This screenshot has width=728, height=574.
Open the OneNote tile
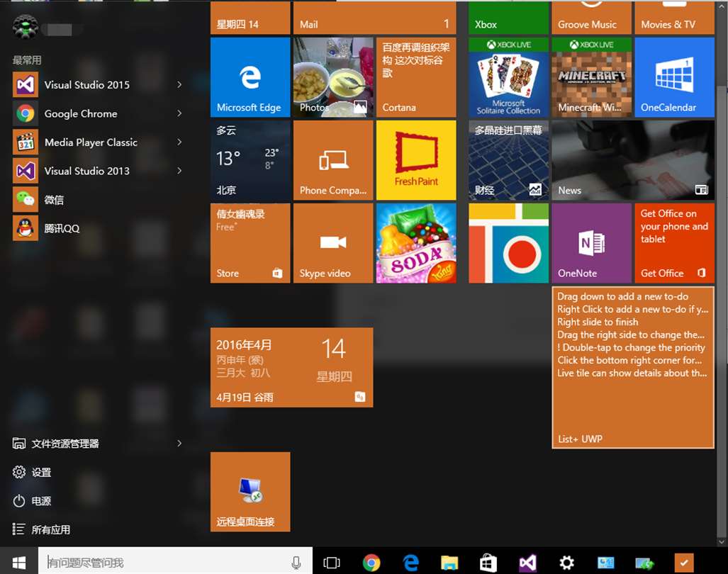click(x=591, y=243)
